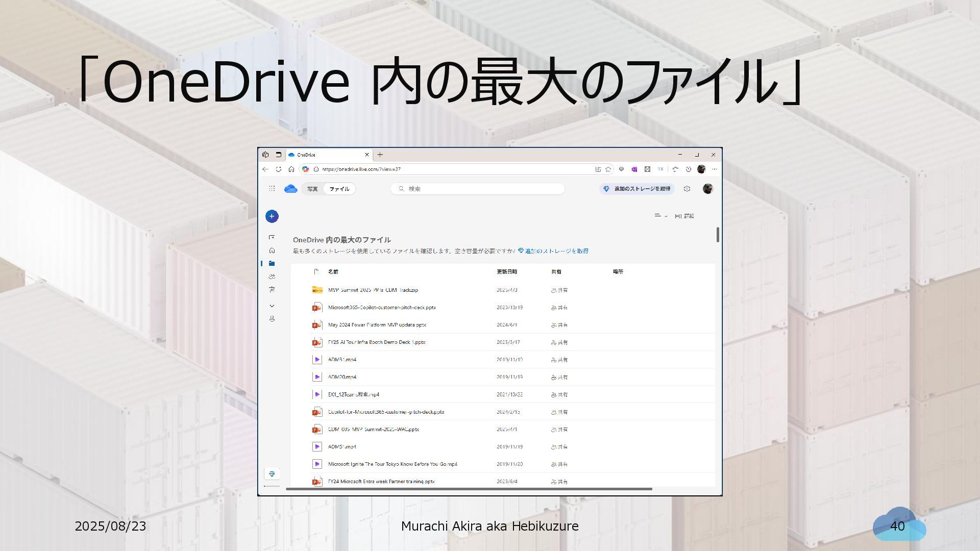Open Copilot-for-Microsoft365-customer-pitch-deck.pptx
The width and height of the screenshot is (980, 551).
tap(386, 412)
